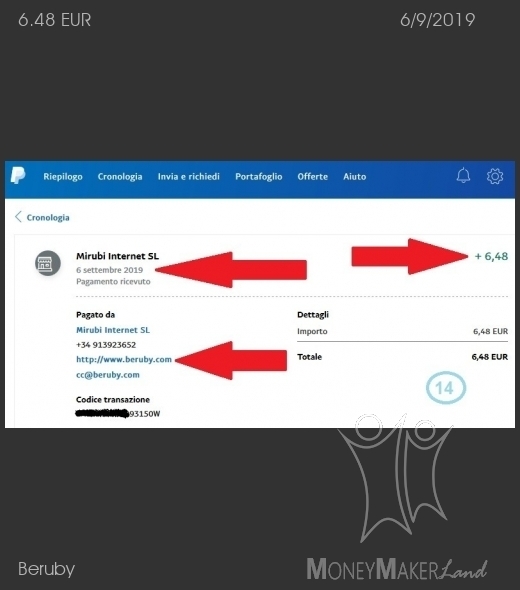The width and height of the screenshot is (520, 590).
Task: Click the cc@beruby.com email link
Action: 108,375
